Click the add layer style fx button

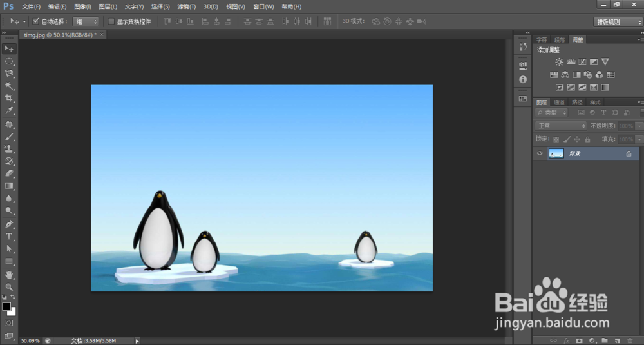pos(566,341)
